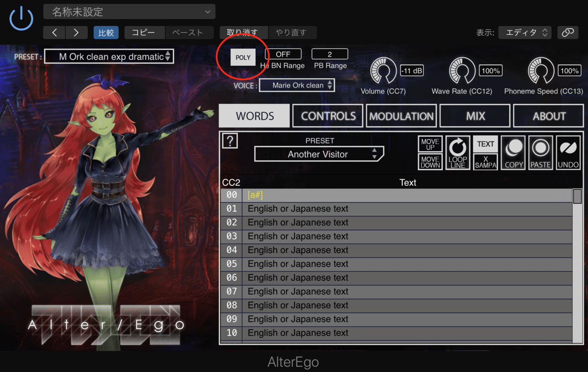The height and width of the screenshot is (372, 588).
Task: Click the PASTE icon in the words panel
Action: [x=540, y=152]
